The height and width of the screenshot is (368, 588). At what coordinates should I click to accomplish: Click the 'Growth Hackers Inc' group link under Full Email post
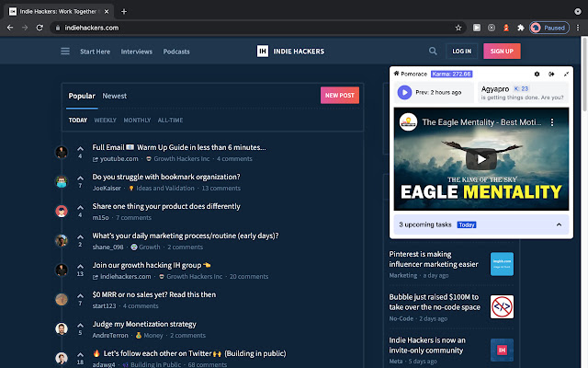pyautogui.click(x=182, y=159)
